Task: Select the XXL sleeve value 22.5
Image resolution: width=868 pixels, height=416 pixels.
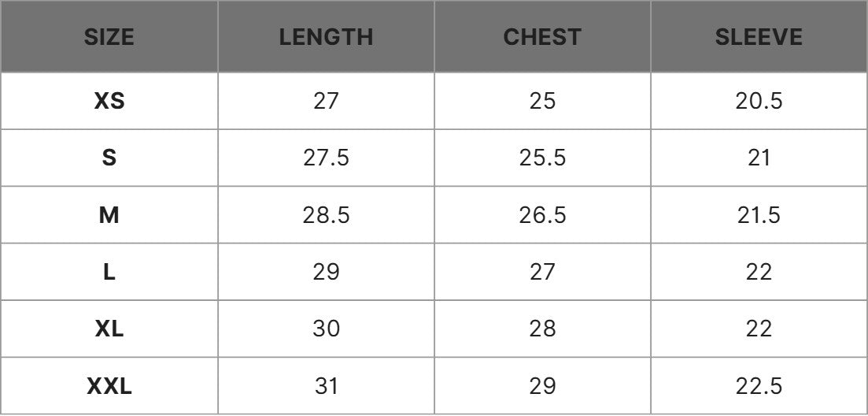Action: click(759, 386)
